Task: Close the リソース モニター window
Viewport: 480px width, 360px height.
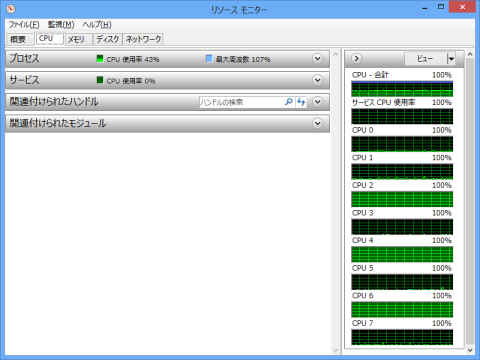Action: click(x=462, y=7)
